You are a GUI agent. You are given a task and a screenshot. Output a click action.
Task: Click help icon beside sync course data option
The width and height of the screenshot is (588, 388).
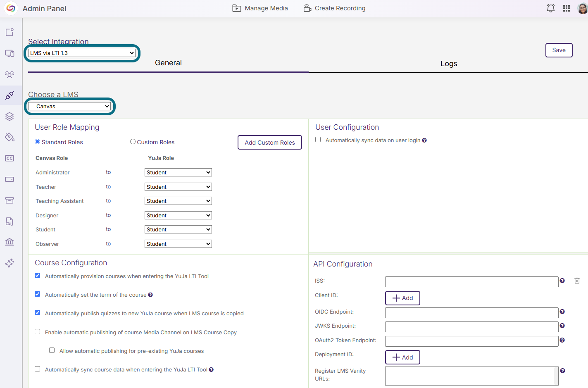point(211,370)
